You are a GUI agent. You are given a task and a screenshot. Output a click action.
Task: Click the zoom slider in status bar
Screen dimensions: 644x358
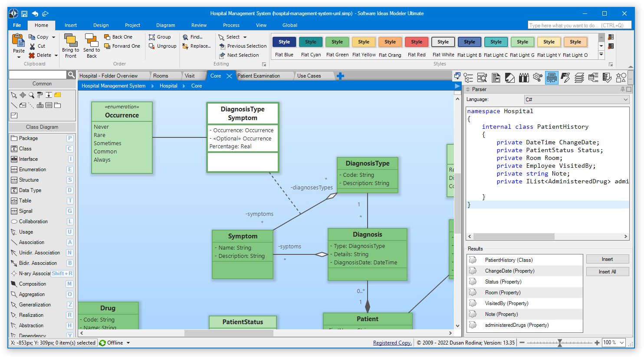click(x=560, y=343)
